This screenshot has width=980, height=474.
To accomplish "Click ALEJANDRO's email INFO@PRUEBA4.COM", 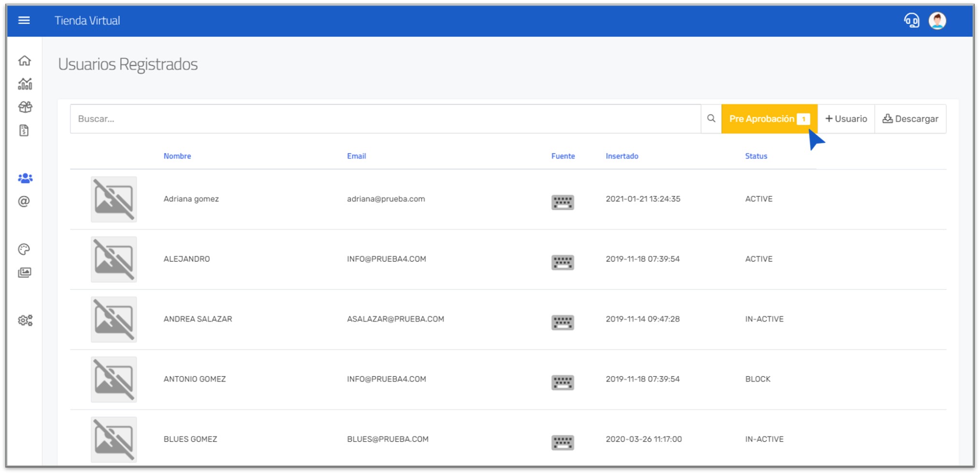I will tap(387, 259).
